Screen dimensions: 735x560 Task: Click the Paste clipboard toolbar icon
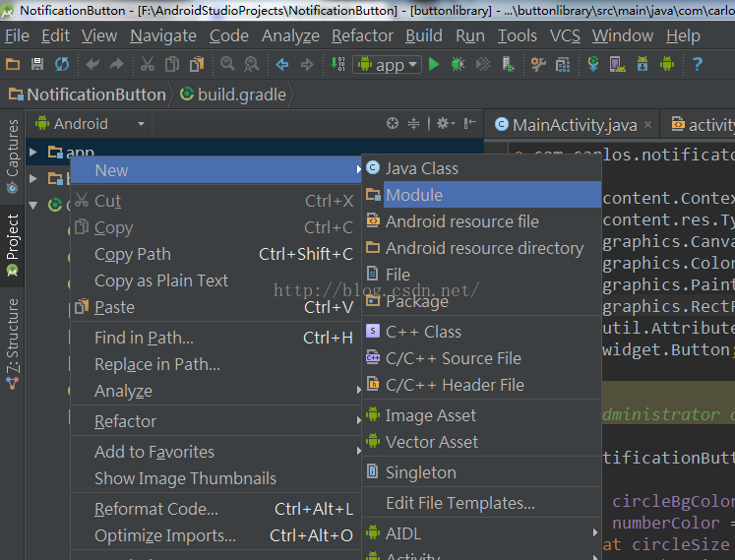click(x=197, y=64)
